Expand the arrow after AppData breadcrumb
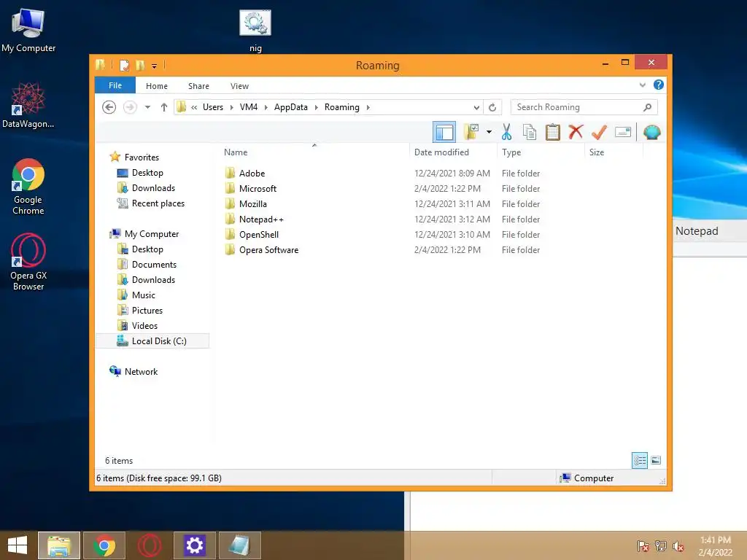Image resolution: width=747 pixels, height=560 pixels. [316, 108]
